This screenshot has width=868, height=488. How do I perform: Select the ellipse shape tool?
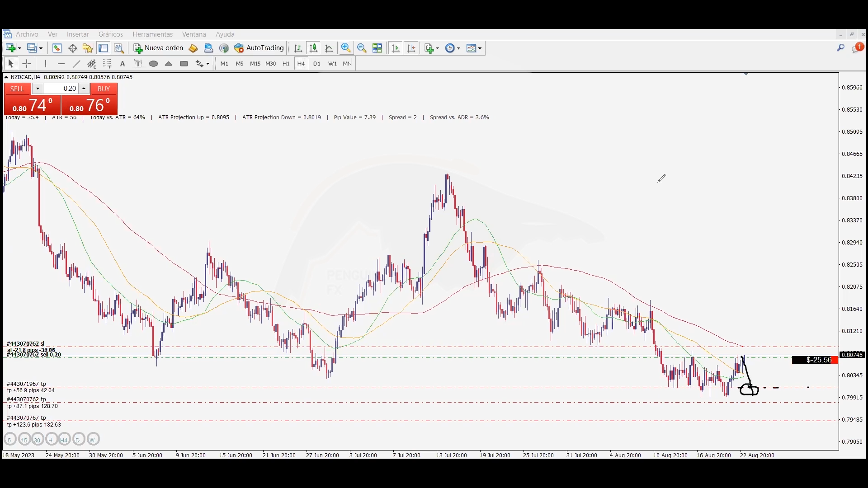click(153, 64)
